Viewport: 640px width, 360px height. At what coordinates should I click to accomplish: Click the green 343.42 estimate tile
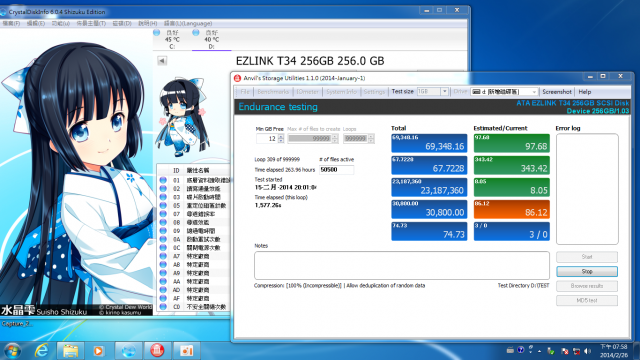(x=511, y=165)
